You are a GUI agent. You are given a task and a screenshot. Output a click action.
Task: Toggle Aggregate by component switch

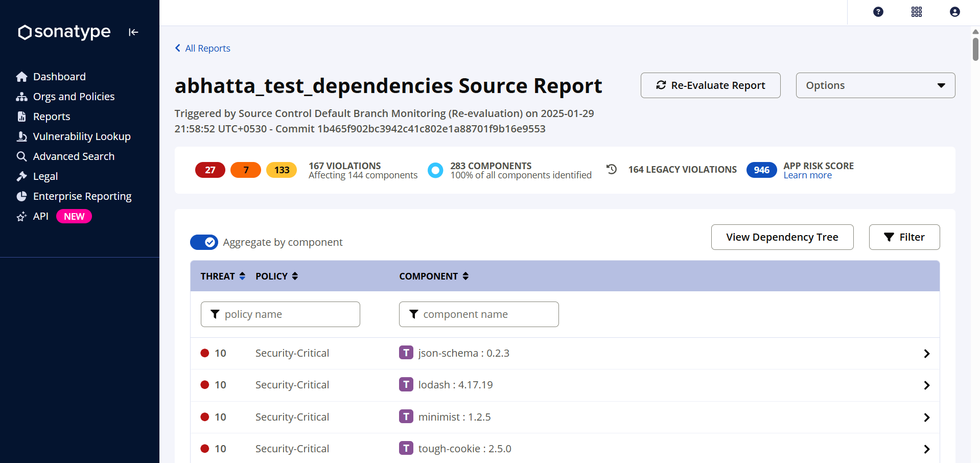[x=204, y=242]
